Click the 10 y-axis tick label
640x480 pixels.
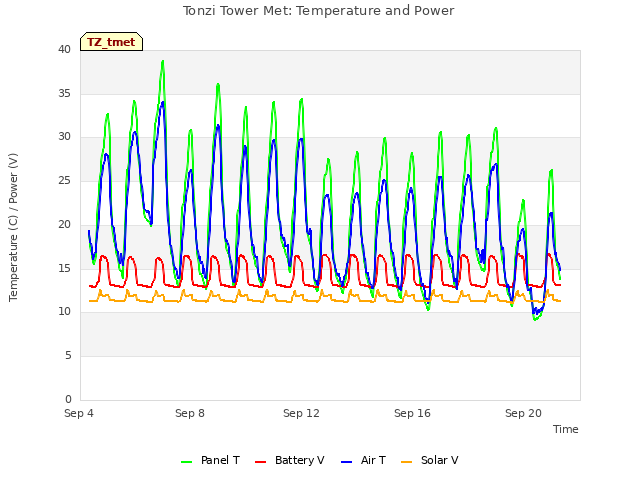coord(64,312)
